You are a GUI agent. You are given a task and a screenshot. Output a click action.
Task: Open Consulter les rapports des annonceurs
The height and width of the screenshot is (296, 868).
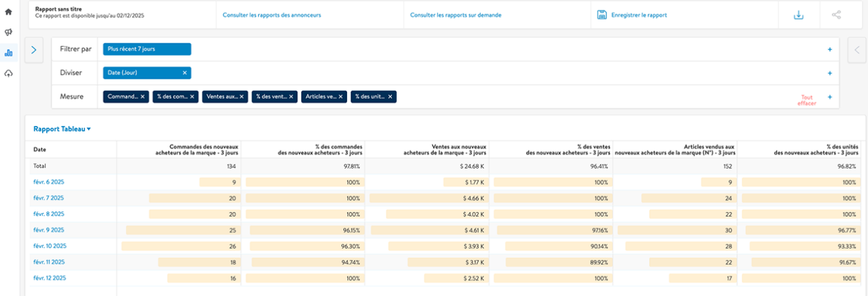point(272,15)
